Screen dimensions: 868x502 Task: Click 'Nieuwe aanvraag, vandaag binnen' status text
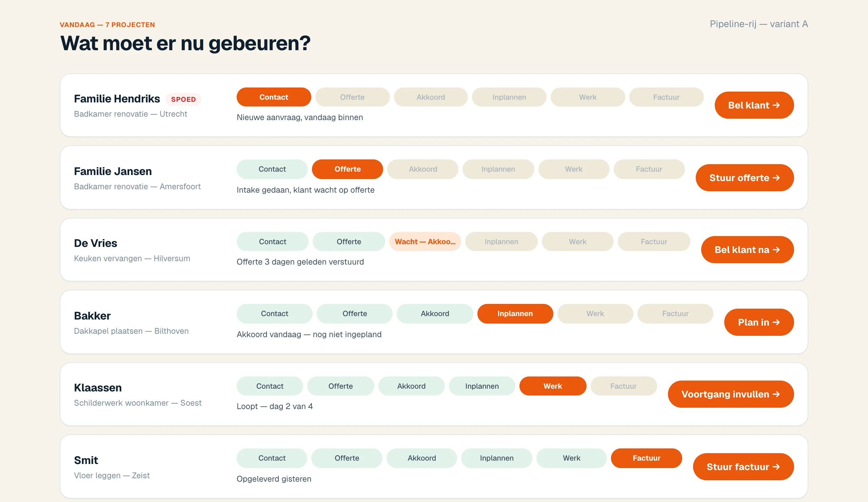(300, 117)
